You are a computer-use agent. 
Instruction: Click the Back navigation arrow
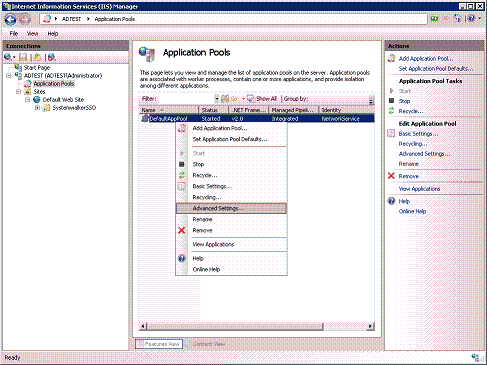pos(10,19)
